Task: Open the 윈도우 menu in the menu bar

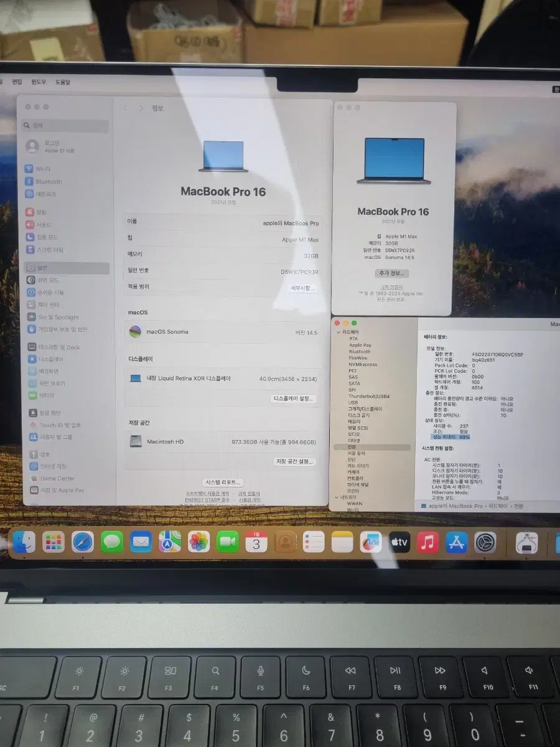Action: click(x=39, y=82)
